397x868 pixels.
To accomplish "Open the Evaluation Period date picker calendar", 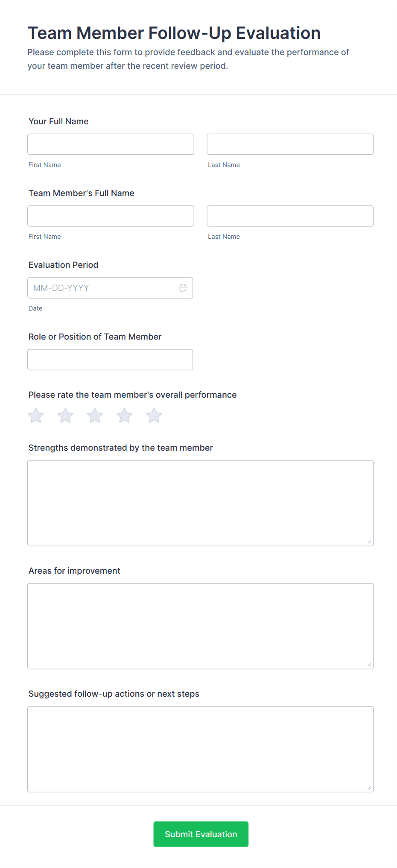I will (183, 288).
